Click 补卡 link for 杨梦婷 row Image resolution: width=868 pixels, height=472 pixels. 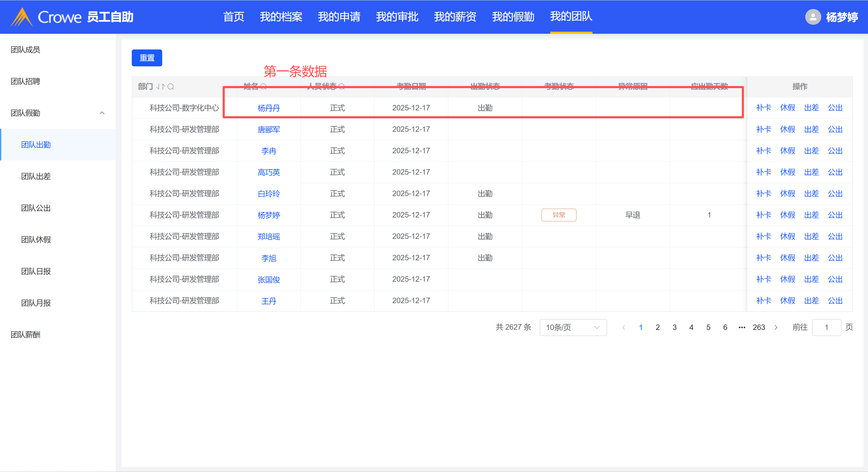tap(764, 215)
